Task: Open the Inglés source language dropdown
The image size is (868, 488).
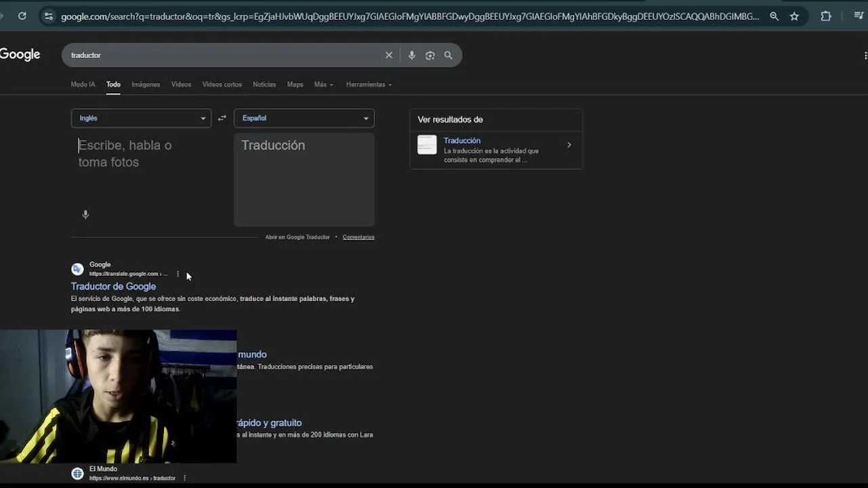Action: click(141, 118)
